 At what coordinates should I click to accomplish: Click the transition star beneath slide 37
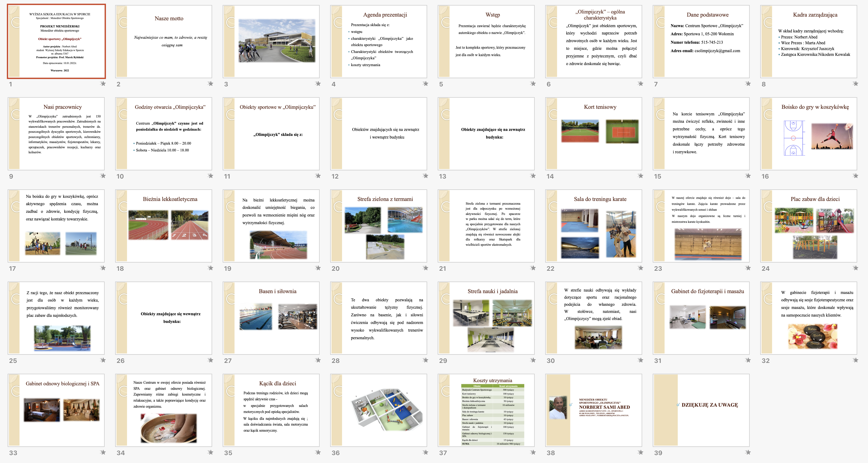533,452
